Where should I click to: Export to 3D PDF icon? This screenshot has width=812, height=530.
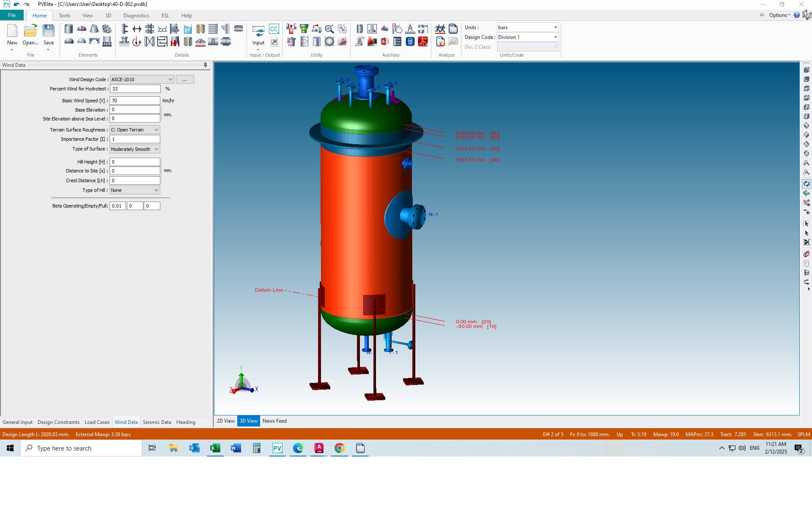click(x=422, y=41)
